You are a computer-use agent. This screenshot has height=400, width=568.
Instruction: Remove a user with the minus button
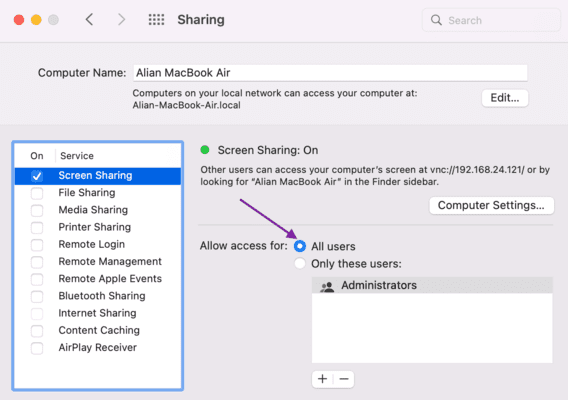(x=344, y=379)
